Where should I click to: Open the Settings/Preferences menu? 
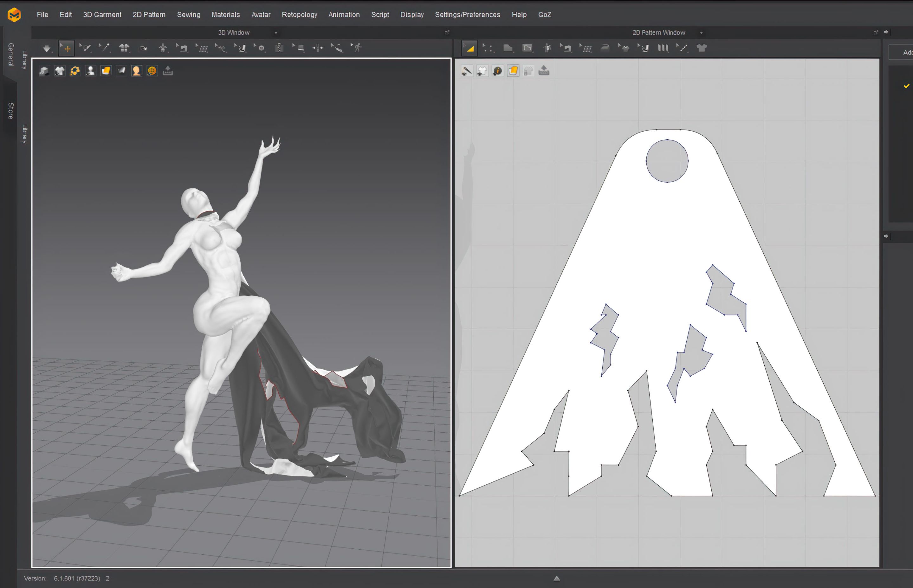pyautogui.click(x=467, y=15)
